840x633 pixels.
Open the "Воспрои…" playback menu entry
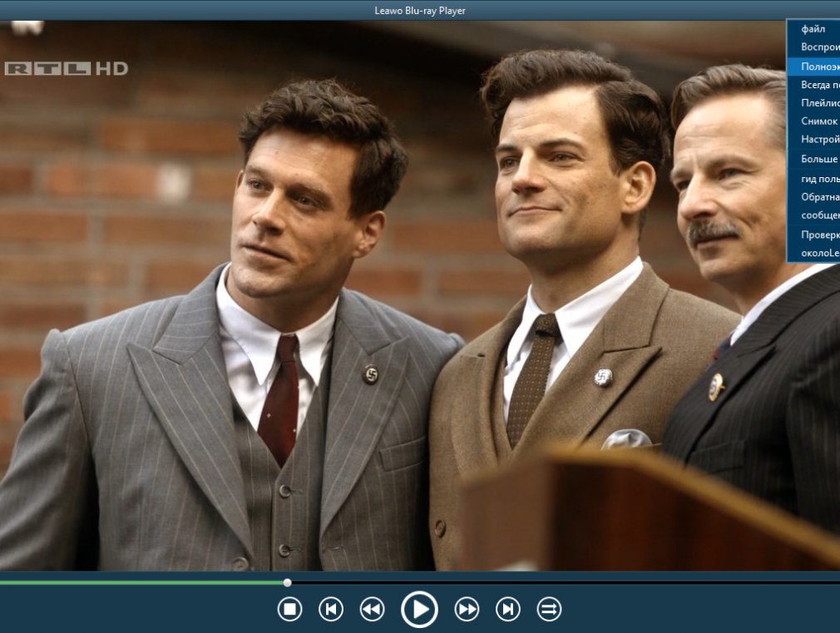pyautogui.click(x=813, y=47)
